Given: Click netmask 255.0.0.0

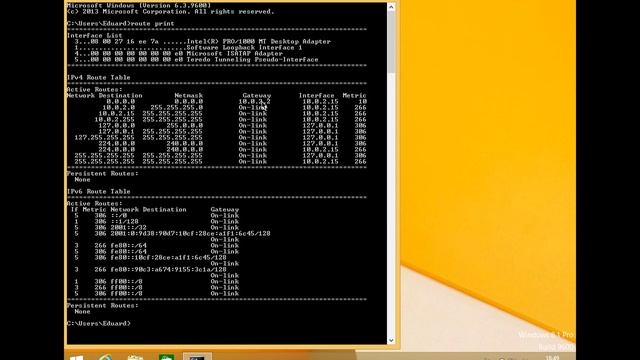Looking at the screenshot, I should pos(184,126).
